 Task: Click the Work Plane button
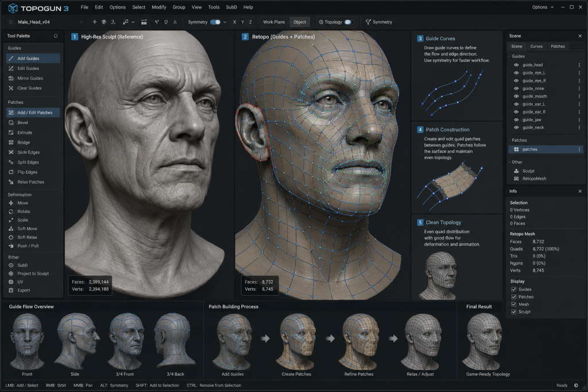[x=274, y=22]
